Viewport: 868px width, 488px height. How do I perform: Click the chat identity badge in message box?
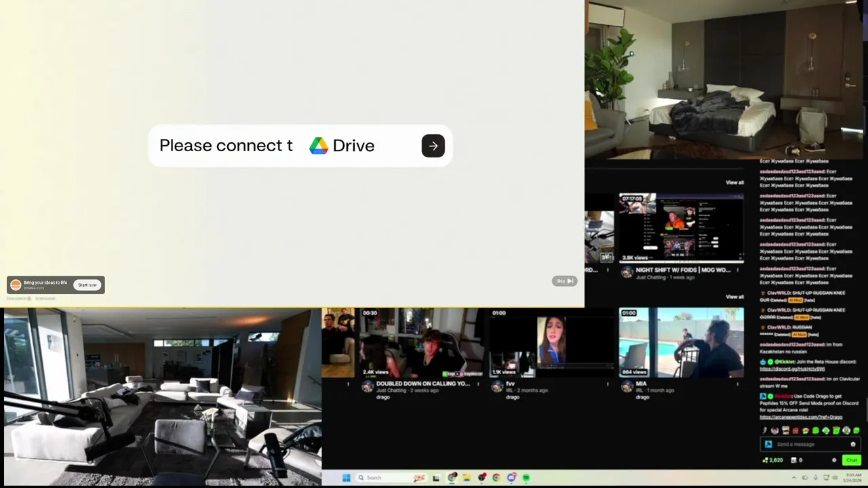[x=768, y=444]
